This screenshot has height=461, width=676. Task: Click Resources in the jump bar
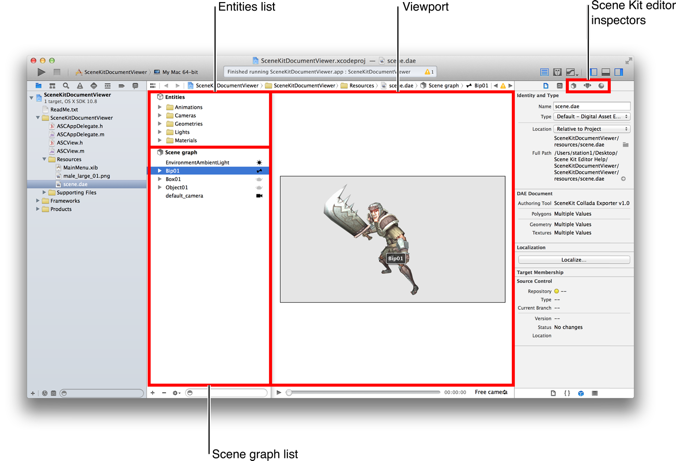coord(357,86)
